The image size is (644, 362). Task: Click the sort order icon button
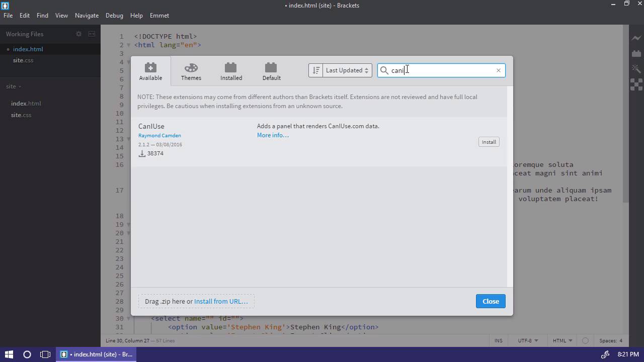315,70
